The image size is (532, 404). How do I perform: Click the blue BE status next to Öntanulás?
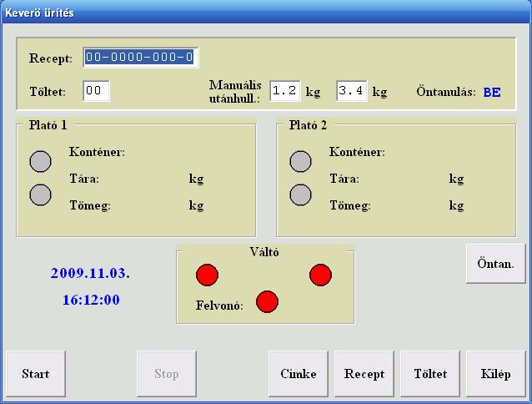pyautogui.click(x=492, y=92)
